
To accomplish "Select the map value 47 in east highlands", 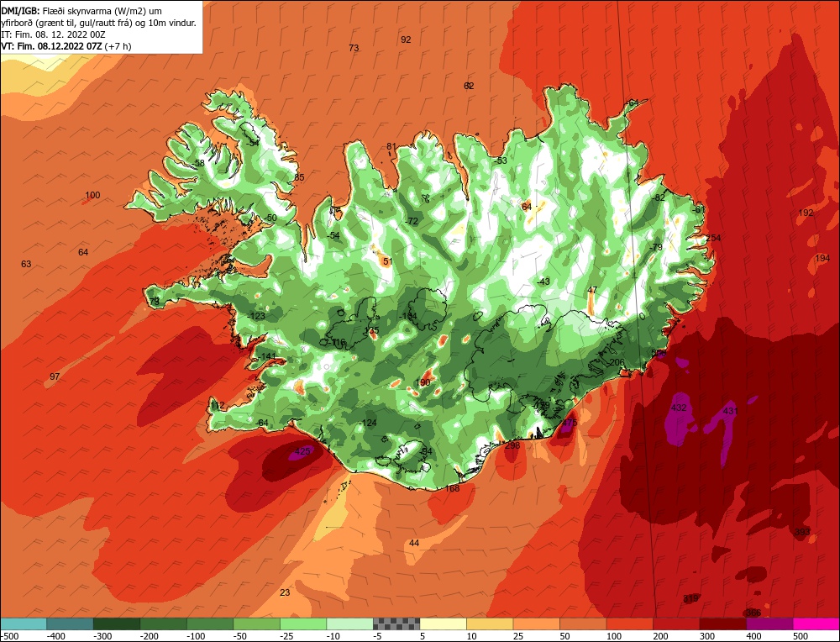I will 592,290.
